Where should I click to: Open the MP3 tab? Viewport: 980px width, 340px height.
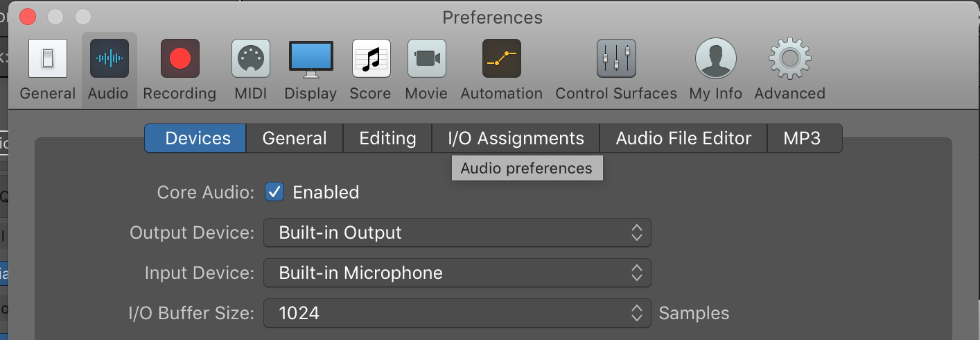click(802, 138)
